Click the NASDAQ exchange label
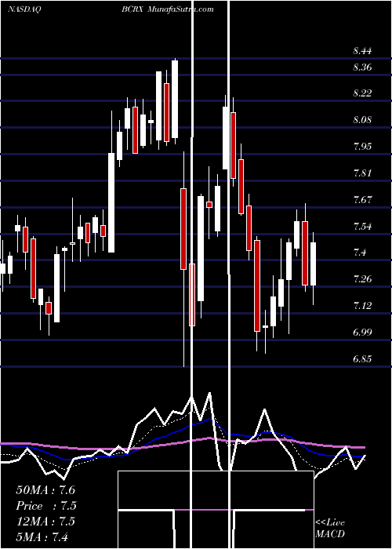 point(25,9)
